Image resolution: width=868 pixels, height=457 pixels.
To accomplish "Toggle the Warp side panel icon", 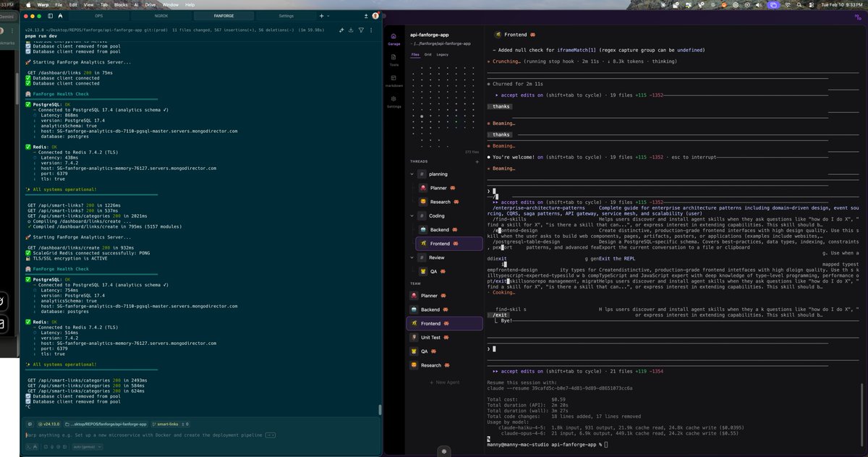I will click(50, 15).
